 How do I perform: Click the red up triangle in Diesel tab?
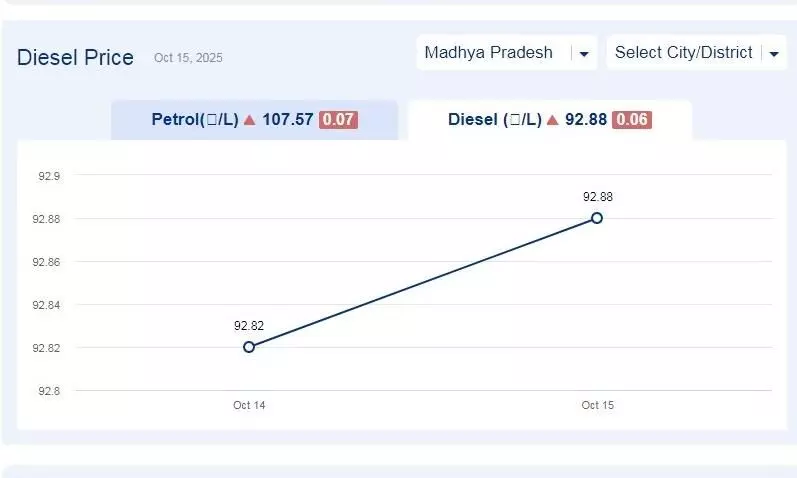coord(553,120)
